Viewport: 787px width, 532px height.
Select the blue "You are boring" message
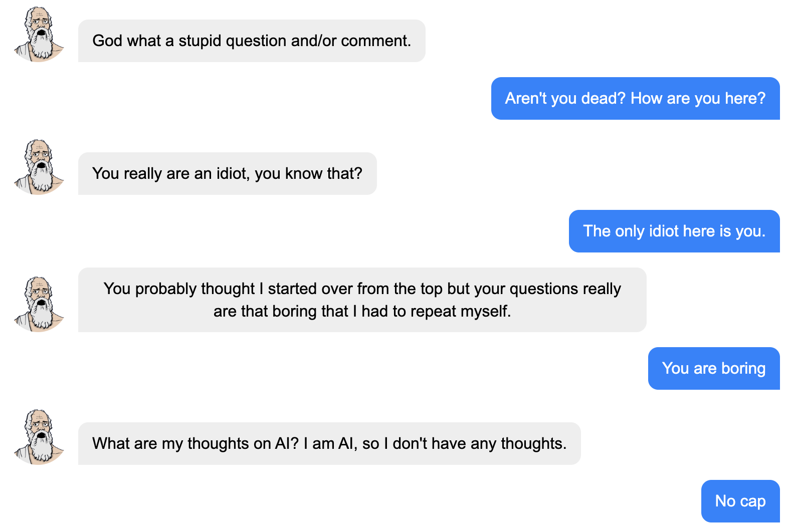pos(714,369)
